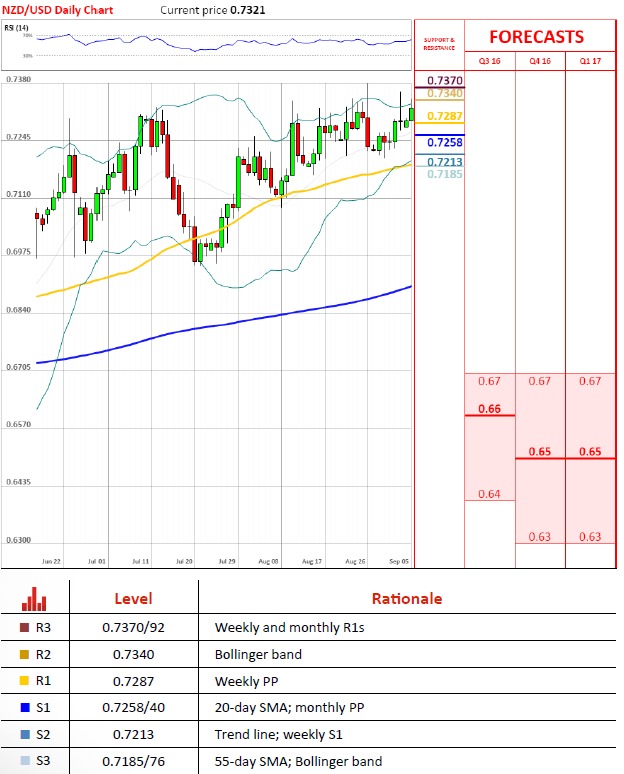
Task: Click the 0.7185/76 level cell
Action: 133,761
